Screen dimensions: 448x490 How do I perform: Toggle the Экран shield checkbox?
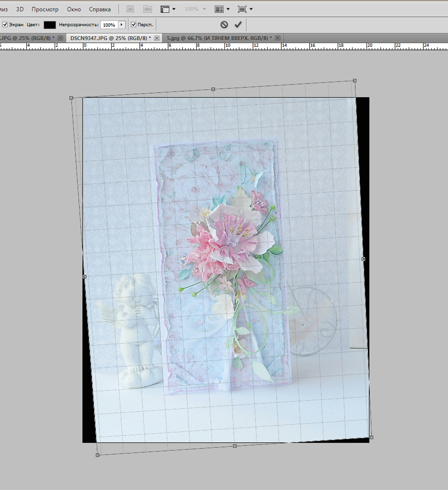[5, 25]
